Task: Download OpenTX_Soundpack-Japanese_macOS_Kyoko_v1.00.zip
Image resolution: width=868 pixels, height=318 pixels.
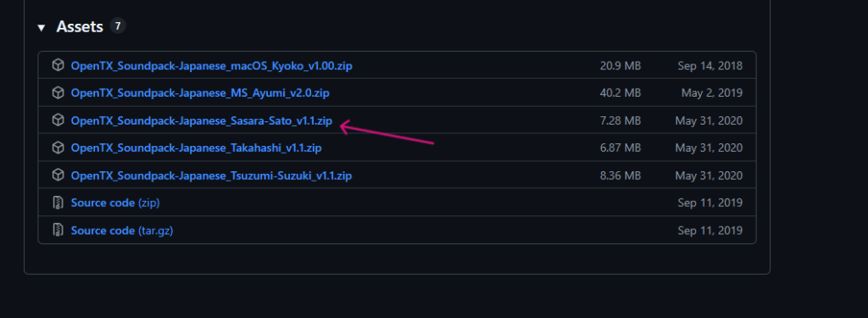Action: [211, 66]
